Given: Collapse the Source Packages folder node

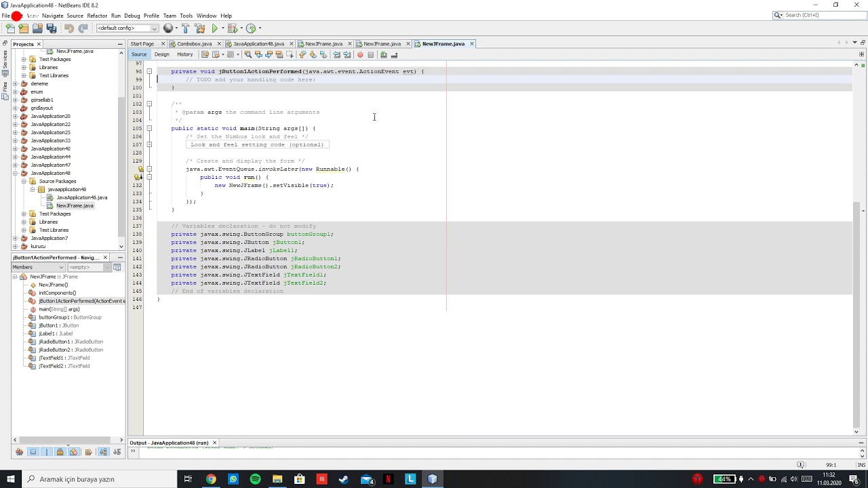Looking at the screenshot, I should pyautogui.click(x=24, y=181).
